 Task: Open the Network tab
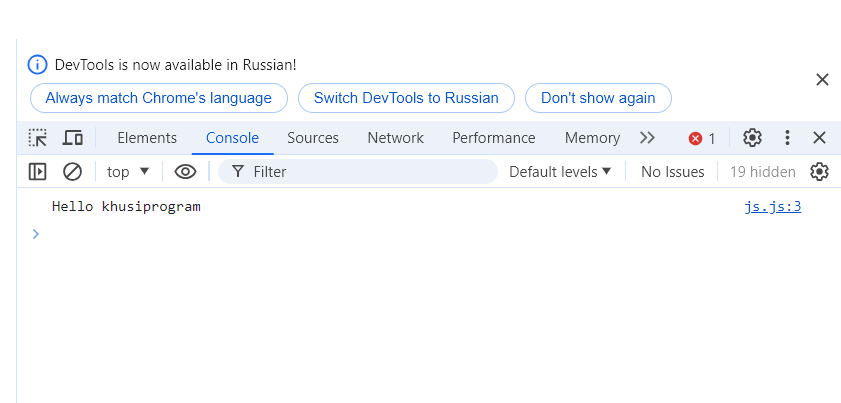[x=395, y=138]
